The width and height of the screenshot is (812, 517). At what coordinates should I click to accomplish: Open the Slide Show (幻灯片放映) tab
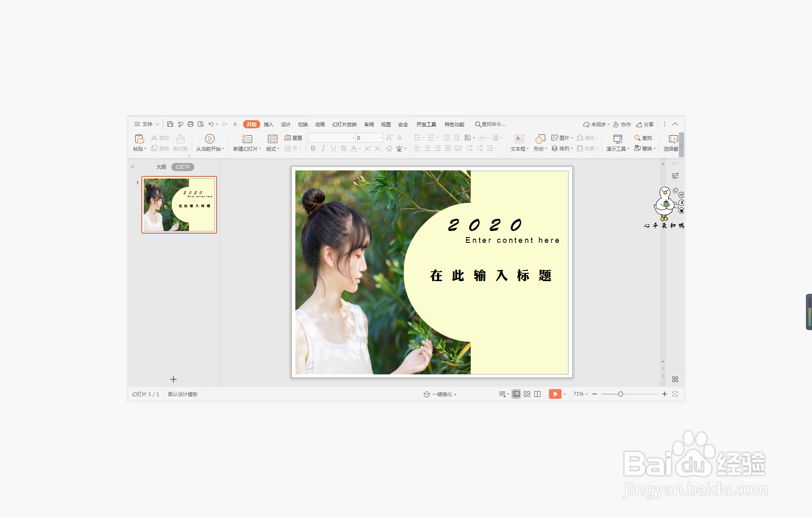point(345,124)
